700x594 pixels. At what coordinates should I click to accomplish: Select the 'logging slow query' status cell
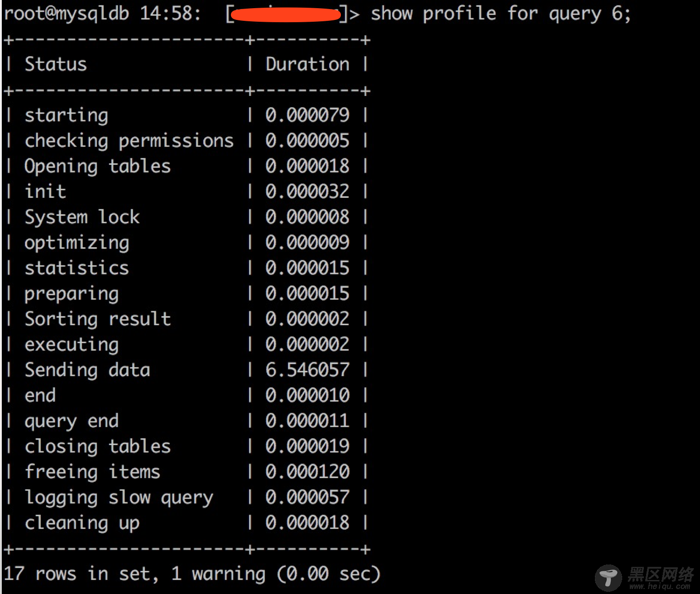[119, 497]
